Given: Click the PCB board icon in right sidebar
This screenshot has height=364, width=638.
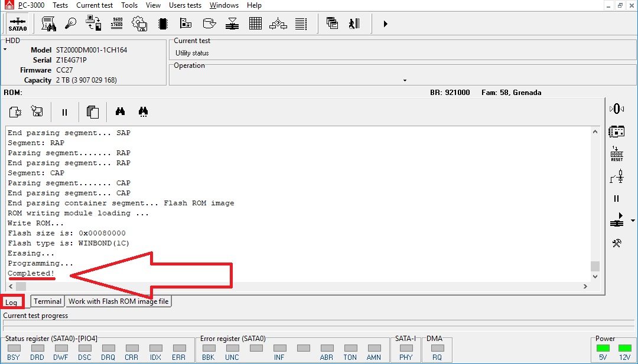Looking at the screenshot, I should 617,131.
